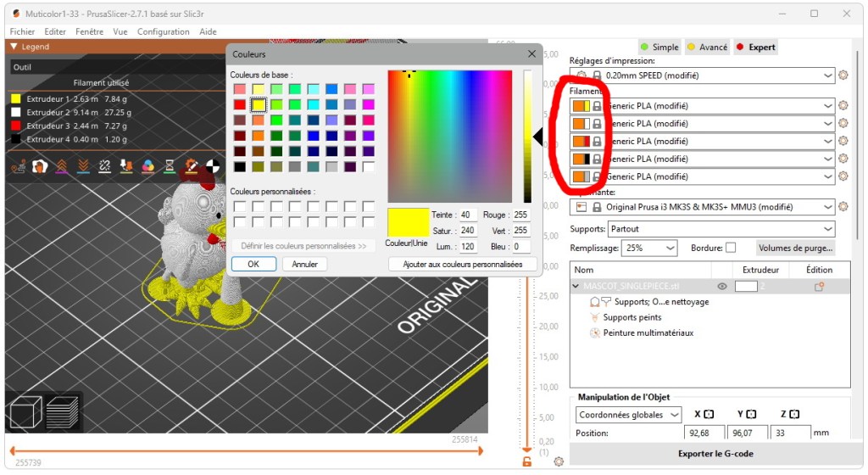Click Ajouter aux couleurs personnalisées button
The image size is (868, 475).
pos(463,264)
